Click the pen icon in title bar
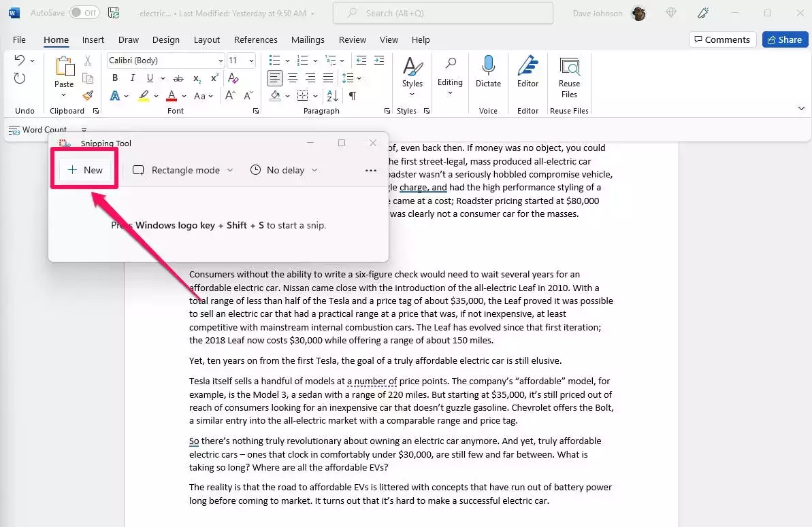The height and width of the screenshot is (527, 812). point(702,13)
